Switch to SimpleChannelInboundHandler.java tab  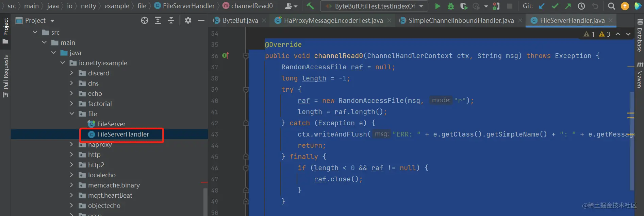click(461, 20)
